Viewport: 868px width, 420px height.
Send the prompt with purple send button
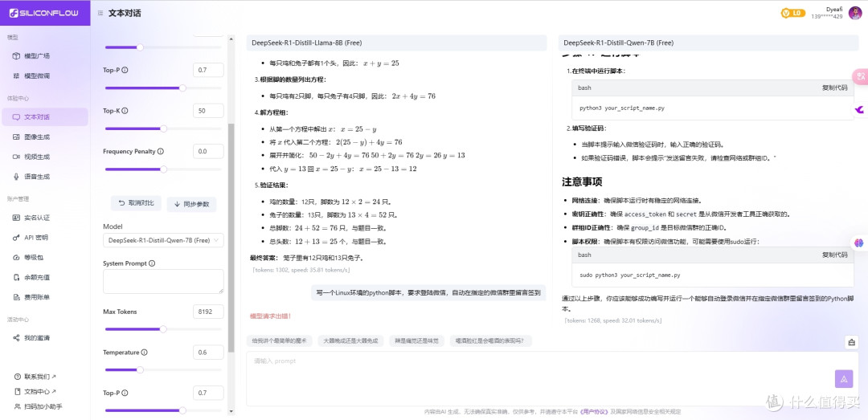coord(844,378)
